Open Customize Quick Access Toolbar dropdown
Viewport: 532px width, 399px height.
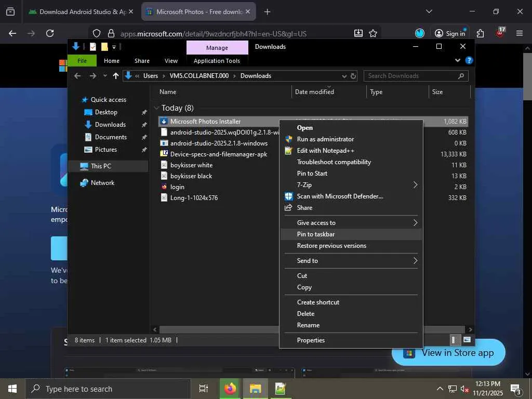(x=114, y=47)
